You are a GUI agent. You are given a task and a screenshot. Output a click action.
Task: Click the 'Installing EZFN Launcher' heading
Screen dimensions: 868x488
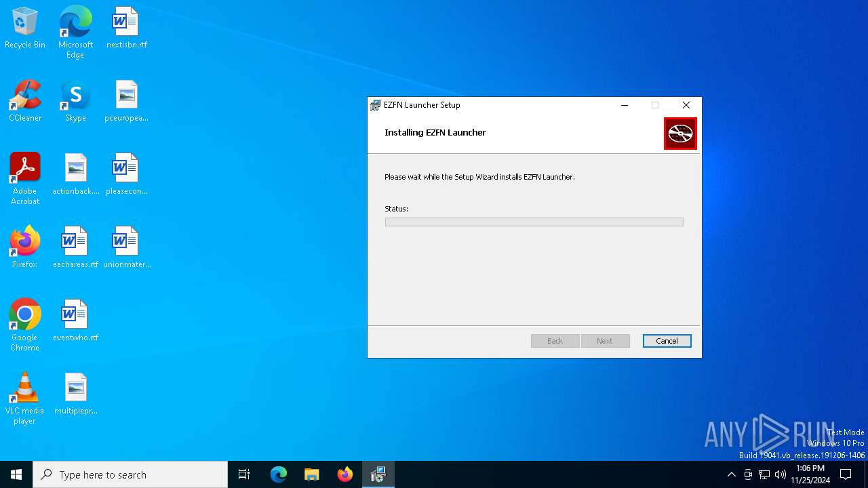pos(435,132)
